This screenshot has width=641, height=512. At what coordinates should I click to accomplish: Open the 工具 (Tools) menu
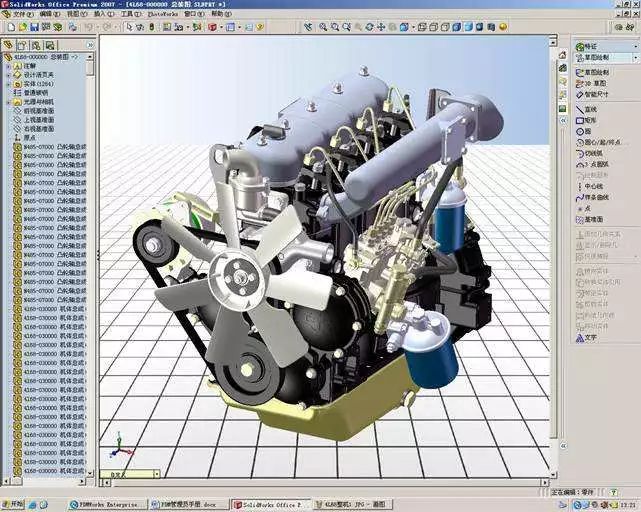coord(130,14)
